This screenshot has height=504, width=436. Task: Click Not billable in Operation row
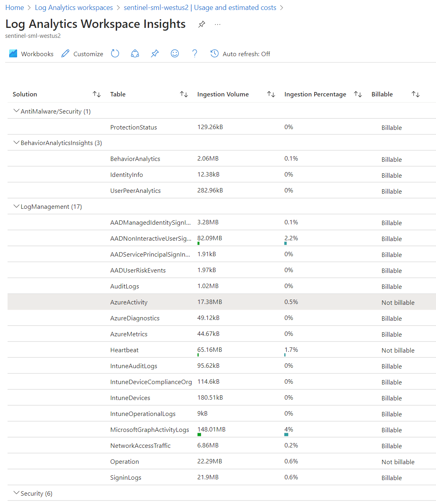pos(398,462)
